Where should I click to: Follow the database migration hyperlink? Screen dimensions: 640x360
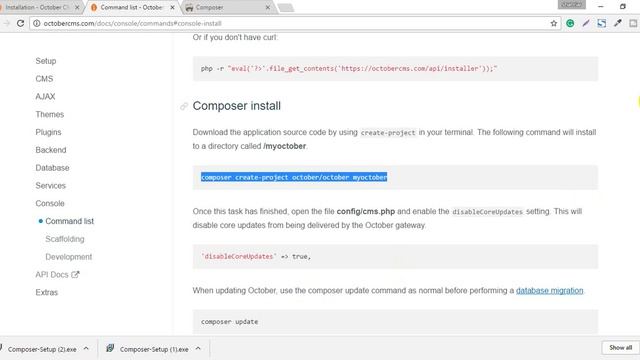point(549,291)
